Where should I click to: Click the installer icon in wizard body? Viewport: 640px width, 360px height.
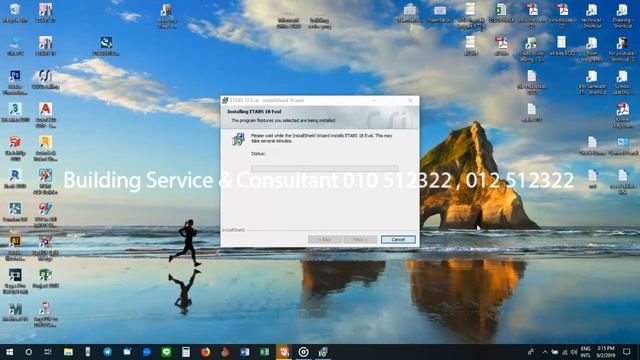pos(238,139)
